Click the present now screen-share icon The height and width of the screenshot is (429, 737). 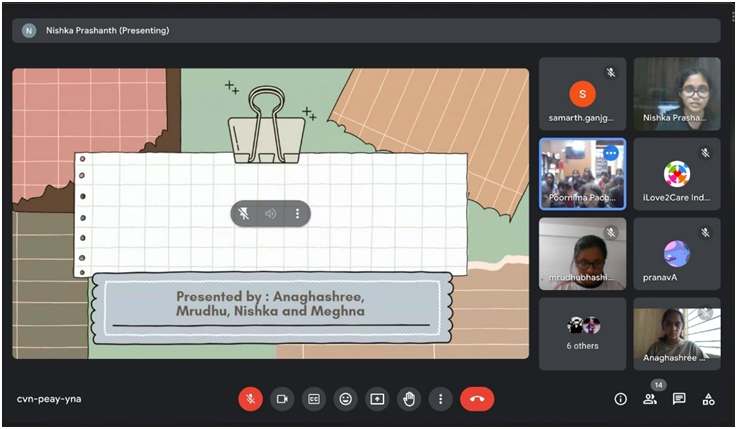[x=377, y=399]
